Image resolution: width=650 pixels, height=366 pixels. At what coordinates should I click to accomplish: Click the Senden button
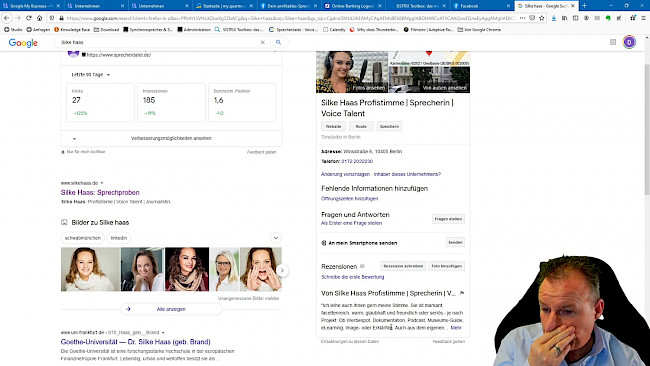pyautogui.click(x=455, y=242)
